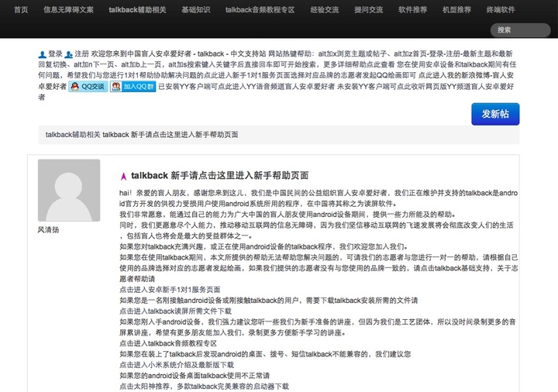558x392 pixels.
Task: Open the 提问交流 menu item
Action: (x=369, y=9)
